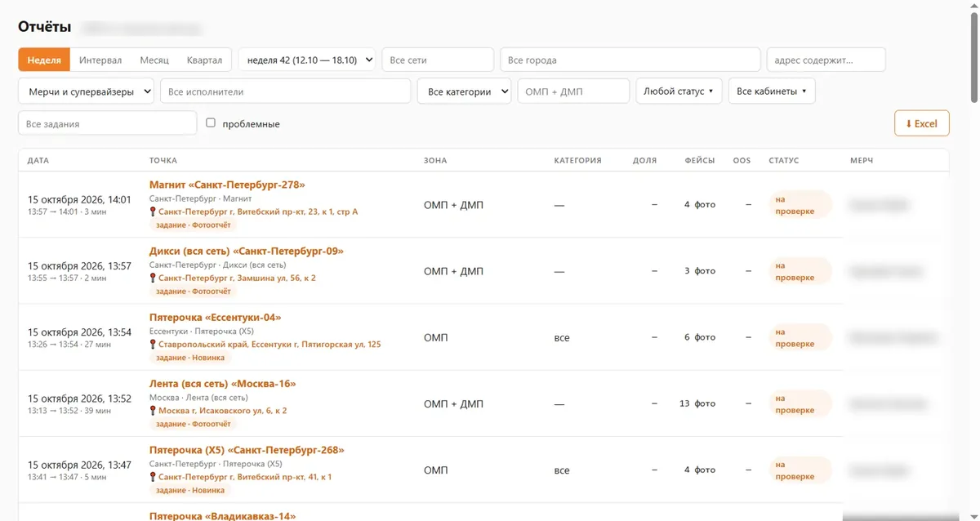Viewport: 980px width, 521px height.
Task: Open the Все категории dropdown
Action: tap(465, 91)
